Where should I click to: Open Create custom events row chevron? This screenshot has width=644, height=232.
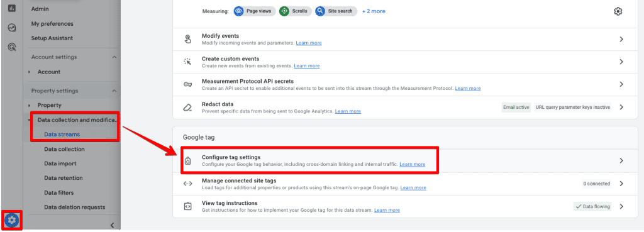[x=621, y=62]
